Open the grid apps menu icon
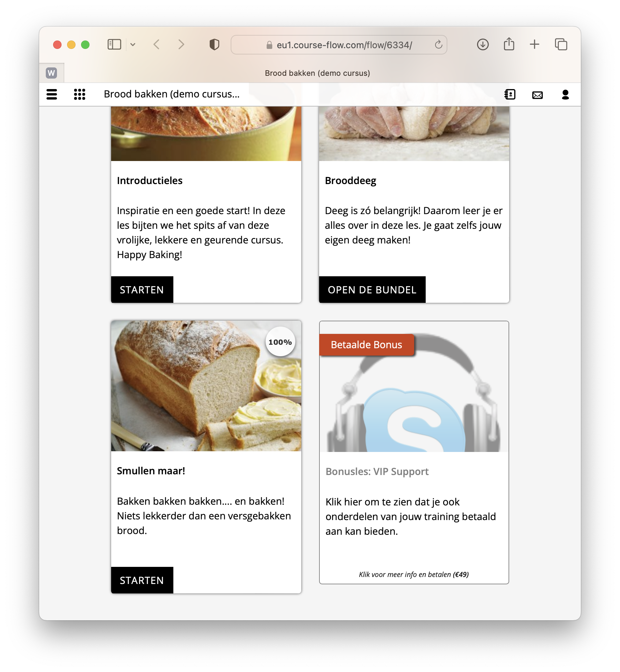620x672 pixels. click(80, 94)
